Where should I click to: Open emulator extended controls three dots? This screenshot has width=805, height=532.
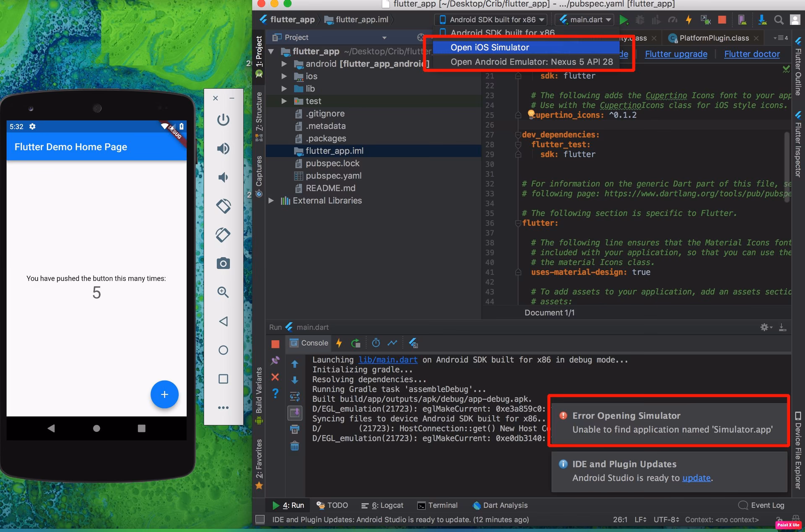click(223, 408)
